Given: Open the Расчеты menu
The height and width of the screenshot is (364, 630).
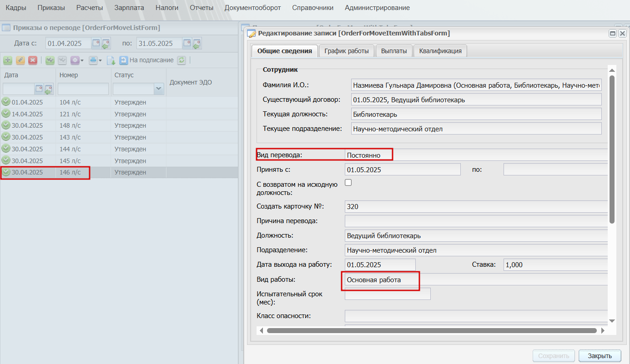Looking at the screenshot, I should [x=90, y=8].
